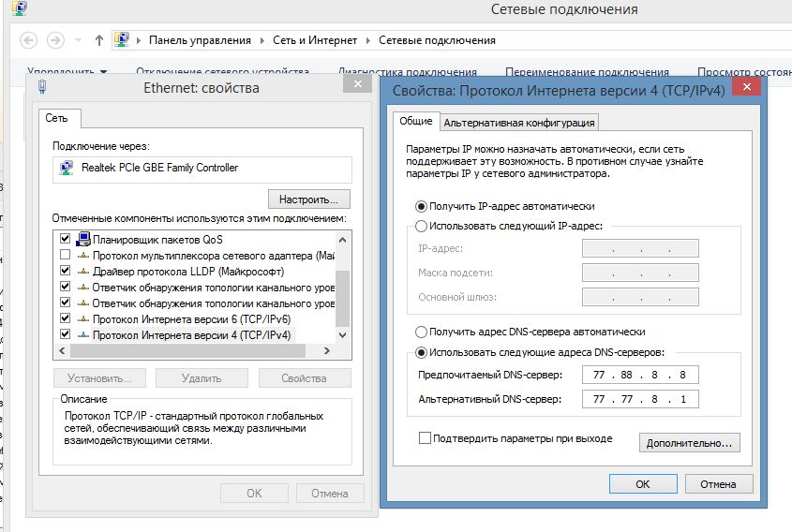The height and width of the screenshot is (532, 792).
Task: Toggle the Драйвер протокола LLDP checkbox
Action: pos(66,271)
